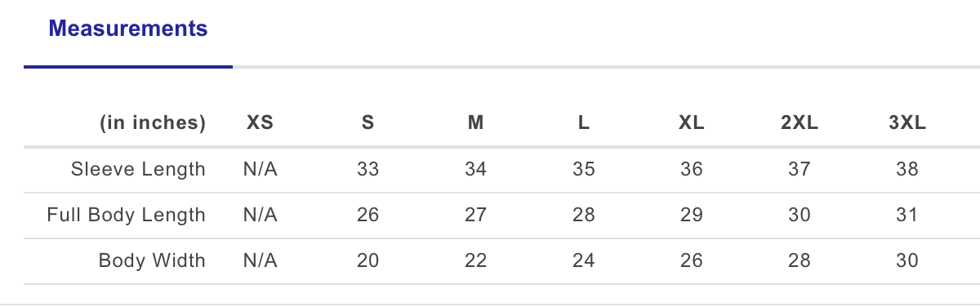Click the XL size column header
The image size is (980, 307).
click(x=692, y=123)
